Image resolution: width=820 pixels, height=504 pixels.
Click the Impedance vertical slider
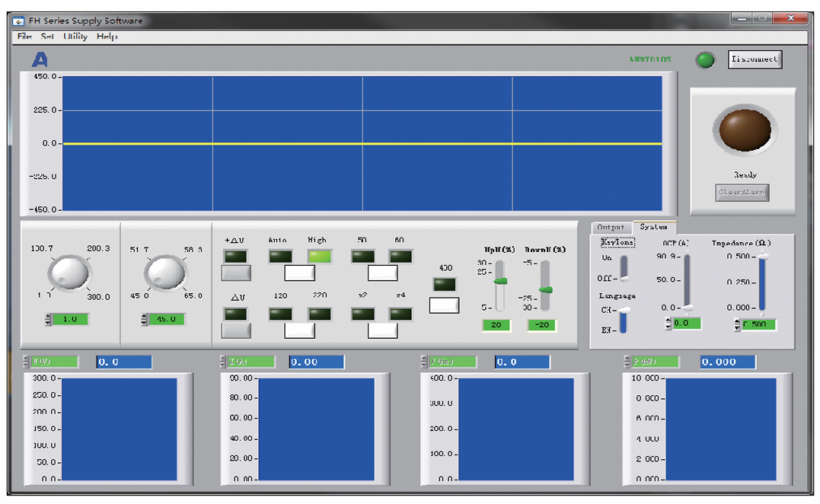click(762, 284)
